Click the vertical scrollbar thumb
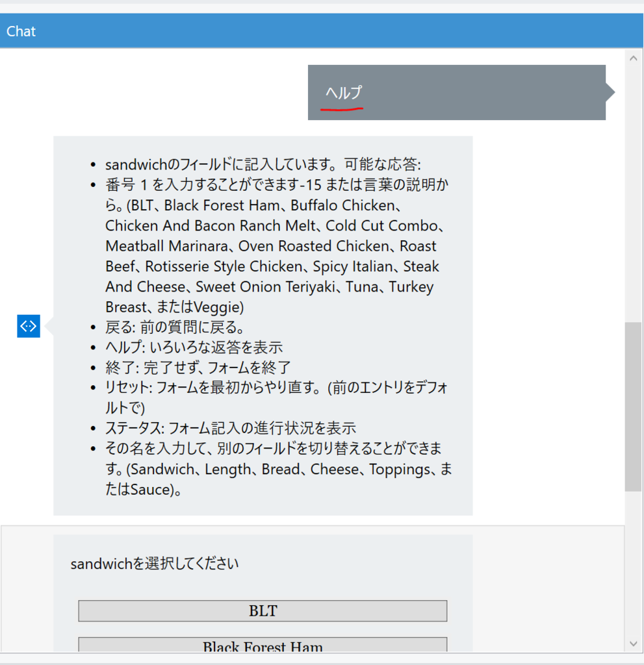This screenshot has width=644, height=665. tap(634, 407)
